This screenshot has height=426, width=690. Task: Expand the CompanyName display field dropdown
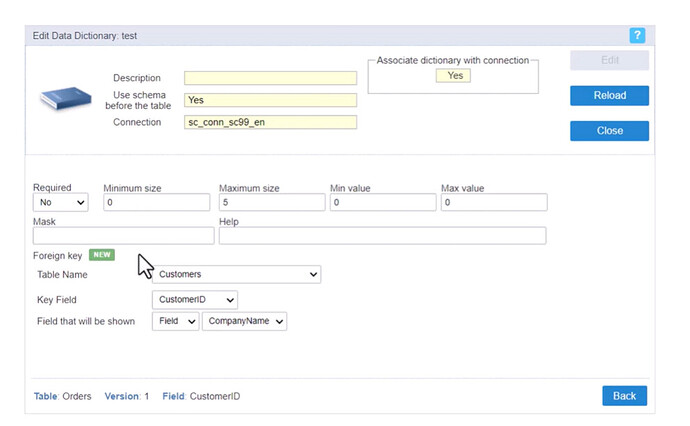[x=244, y=321]
